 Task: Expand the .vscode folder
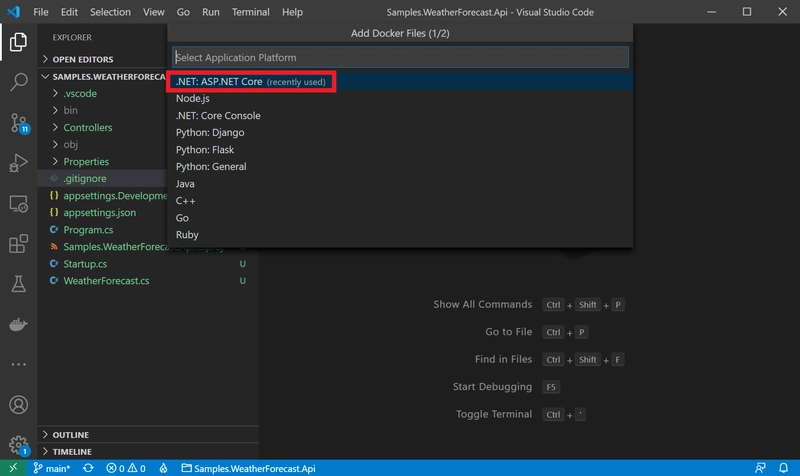pos(80,93)
